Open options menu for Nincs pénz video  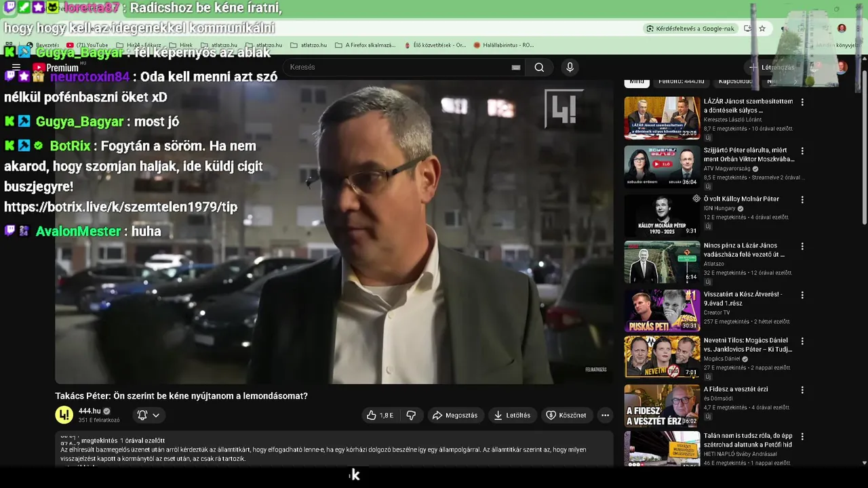[x=802, y=247]
